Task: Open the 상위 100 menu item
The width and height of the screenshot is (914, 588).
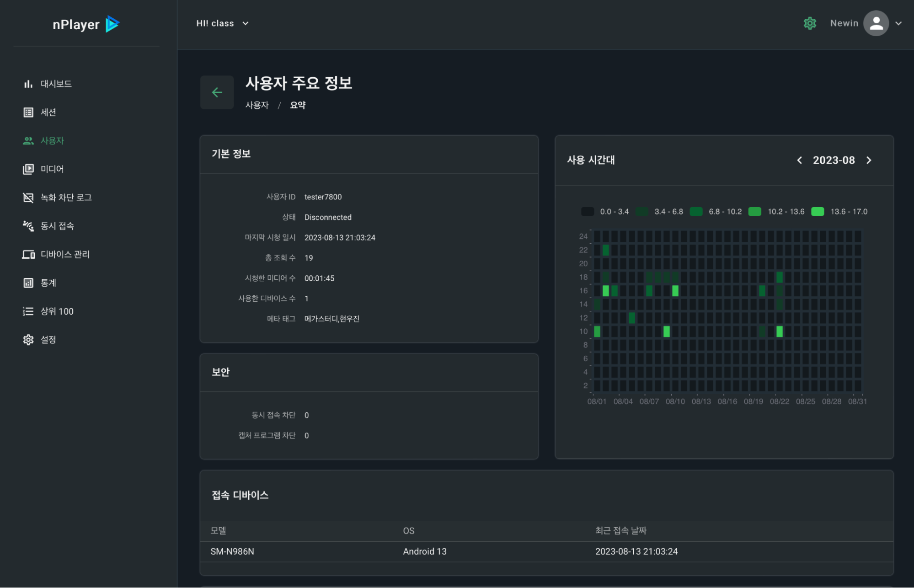Action: pos(57,311)
